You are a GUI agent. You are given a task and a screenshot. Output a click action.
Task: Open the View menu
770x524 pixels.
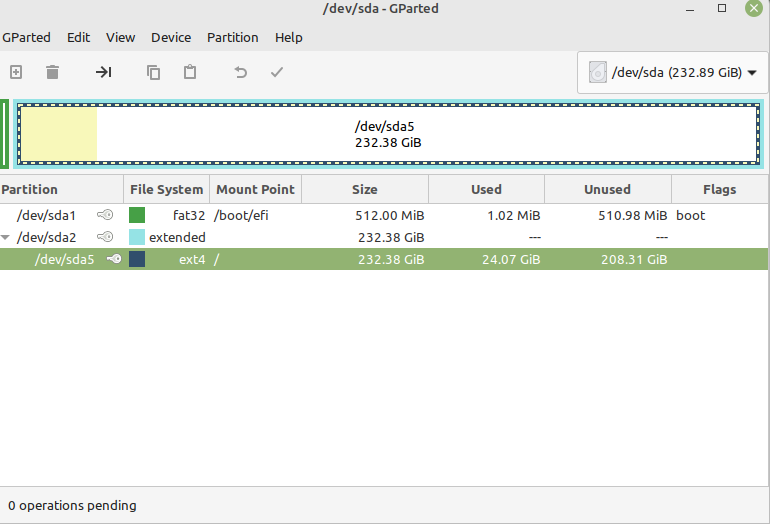pyautogui.click(x=120, y=37)
